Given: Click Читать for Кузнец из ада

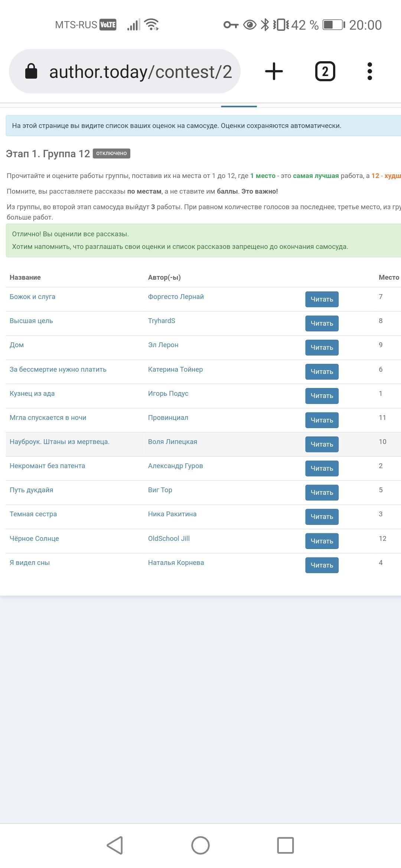Looking at the screenshot, I should pyautogui.click(x=322, y=396).
